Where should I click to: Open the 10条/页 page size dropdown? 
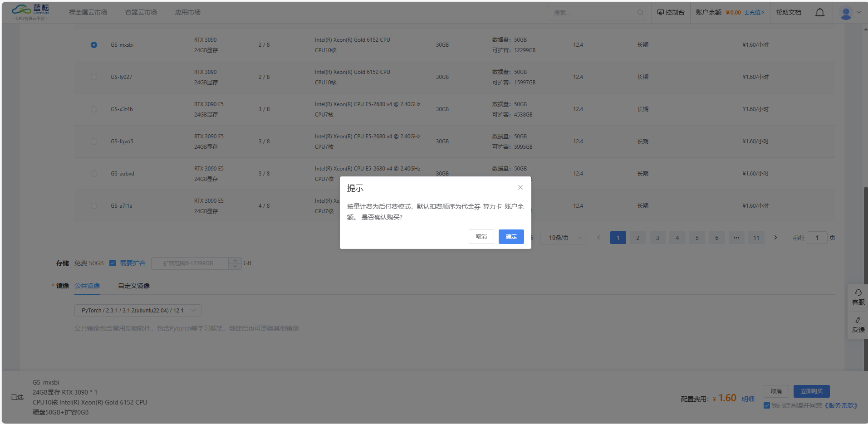[x=563, y=238]
